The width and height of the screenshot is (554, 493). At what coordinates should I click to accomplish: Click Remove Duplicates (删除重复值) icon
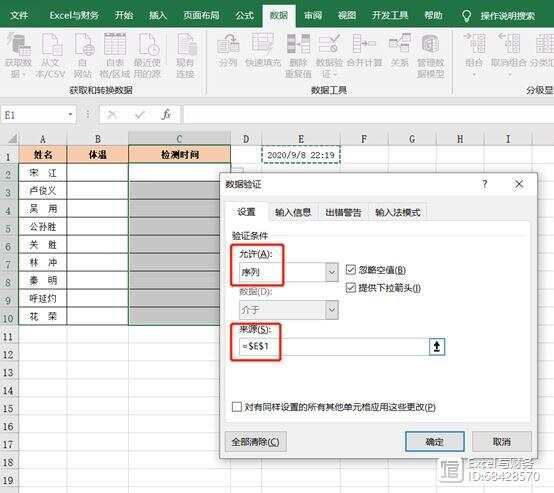point(299,55)
